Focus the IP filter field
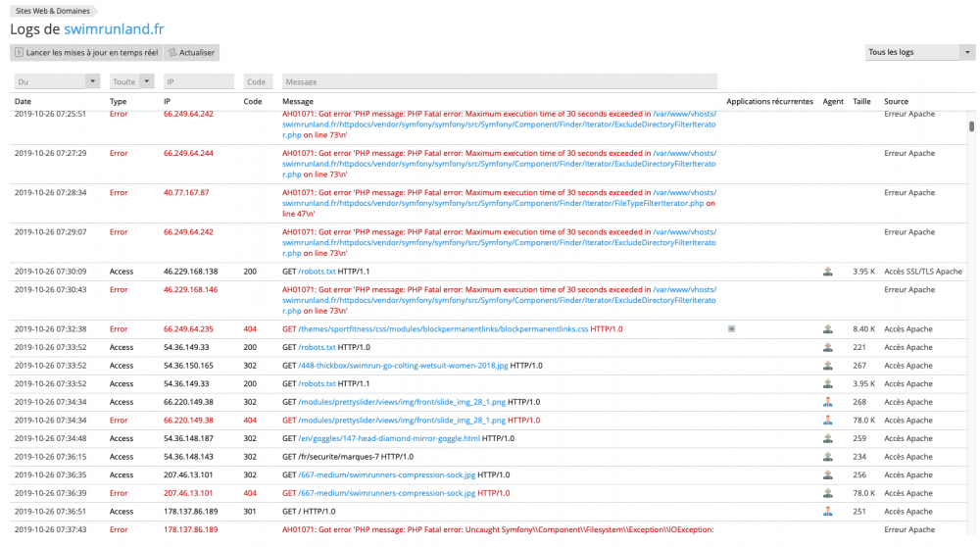 (199, 81)
